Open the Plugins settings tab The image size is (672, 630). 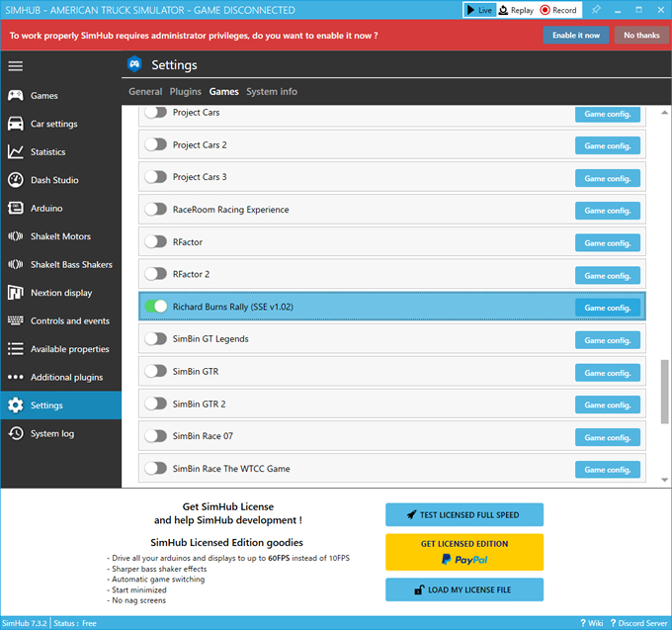[x=185, y=91]
